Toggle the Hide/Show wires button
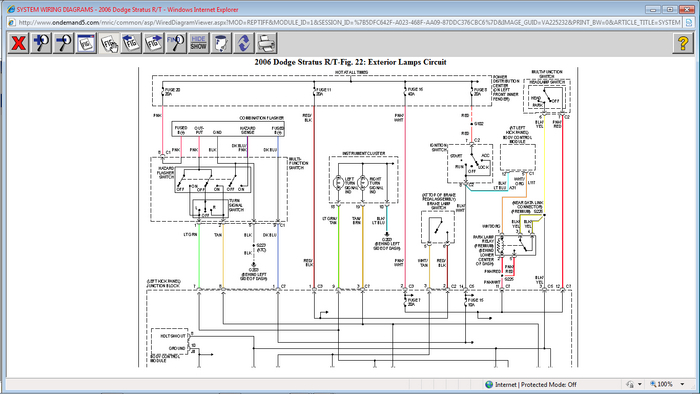 199,43
